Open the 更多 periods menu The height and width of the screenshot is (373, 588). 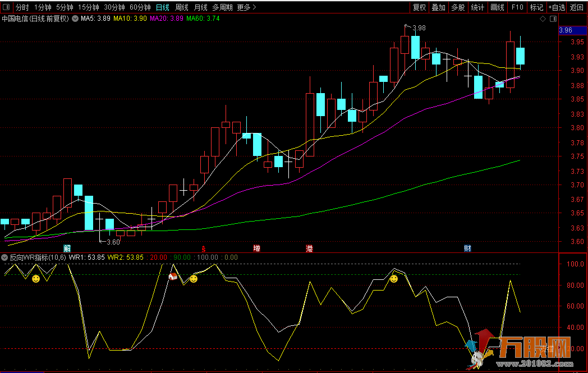click(x=247, y=7)
